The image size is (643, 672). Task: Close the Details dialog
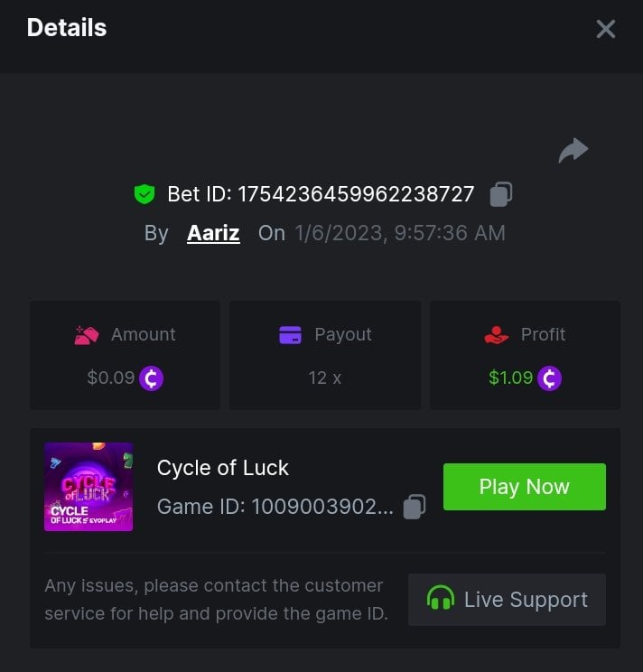pos(605,29)
